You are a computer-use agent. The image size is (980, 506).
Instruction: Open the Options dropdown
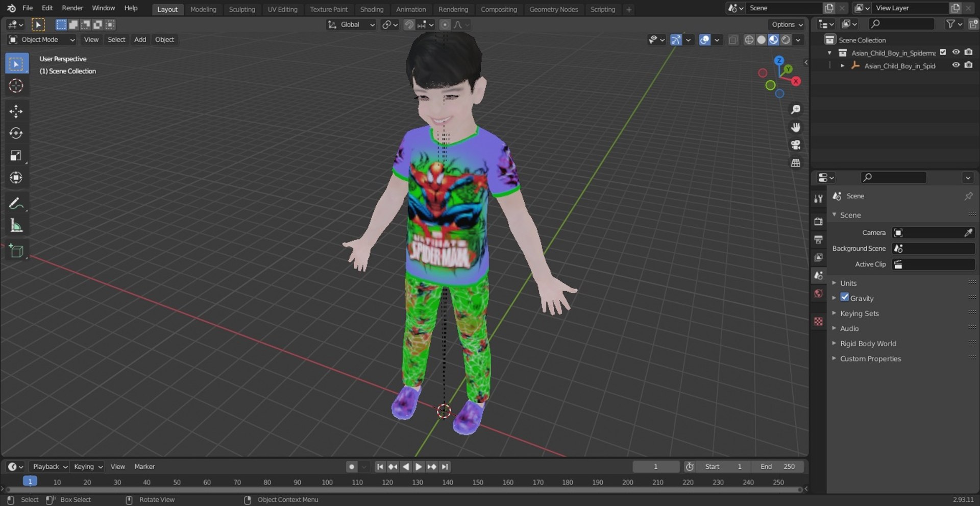point(787,25)
